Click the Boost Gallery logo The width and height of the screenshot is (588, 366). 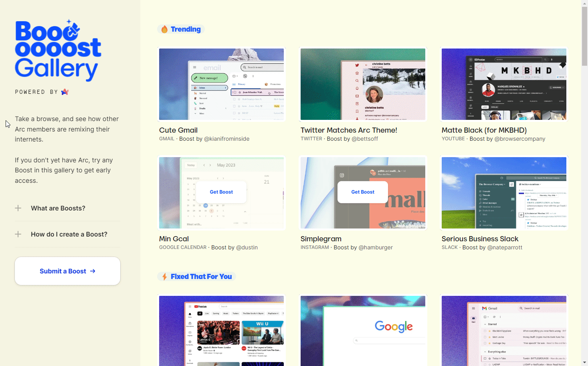(58, 51)
